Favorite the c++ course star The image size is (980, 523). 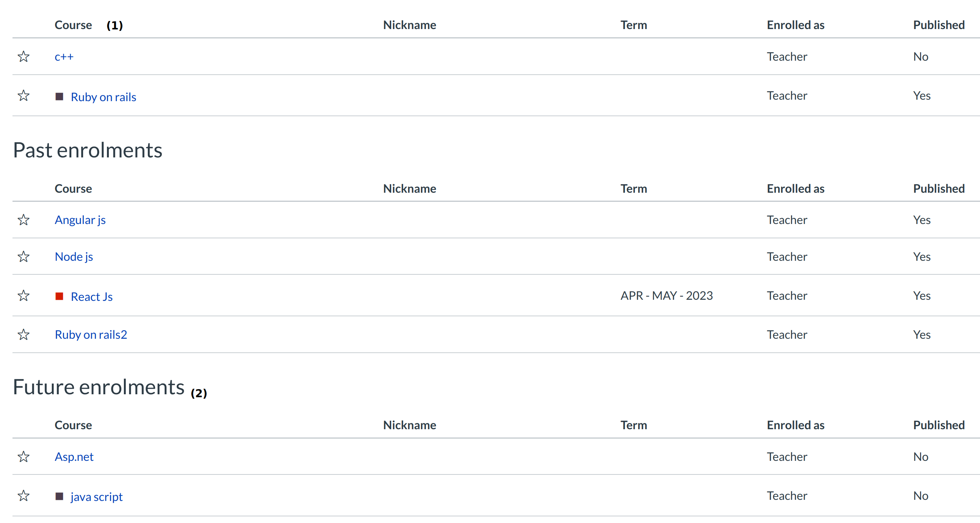click(24, 57)
